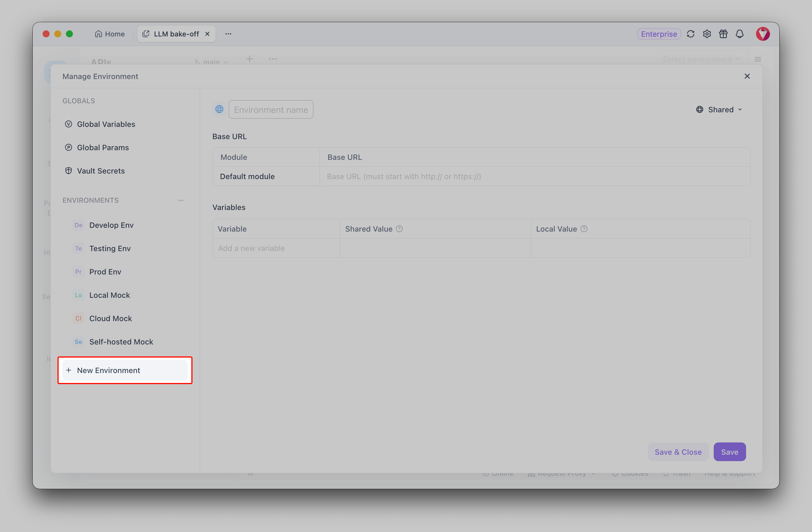Open Global Variables

click(x=125, y=124)
